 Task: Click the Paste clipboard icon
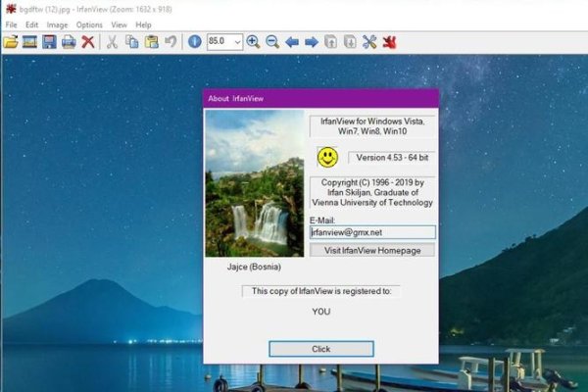click(x=151, y=42)
